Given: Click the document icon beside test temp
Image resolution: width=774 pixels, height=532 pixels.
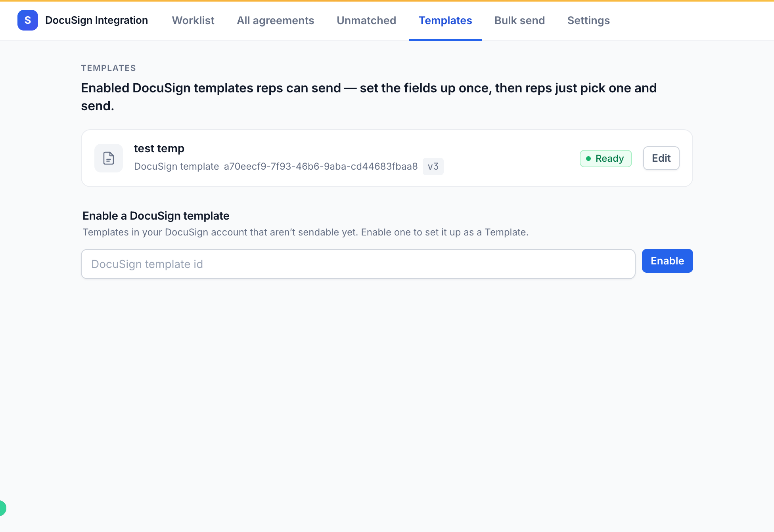Looking at the screenshot, I should coord(109,158).
